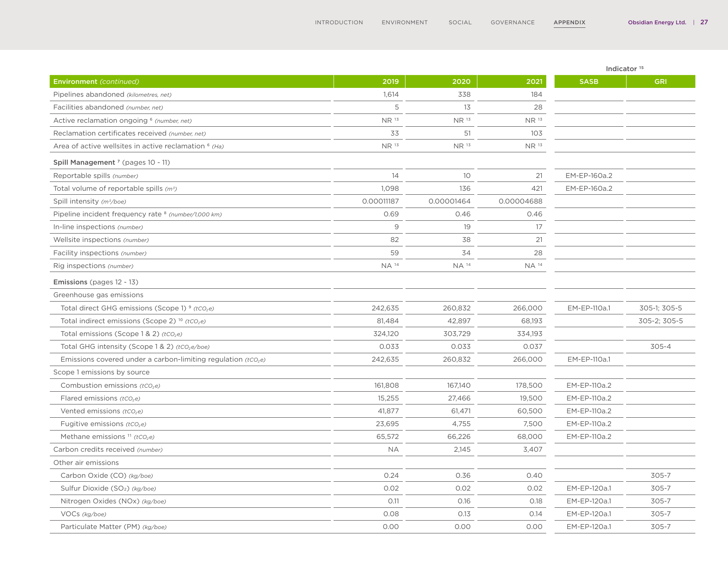Select the 0.00011187 spill intensity value
This screenshot has height=563, width=728.
[x=380, y=201]
